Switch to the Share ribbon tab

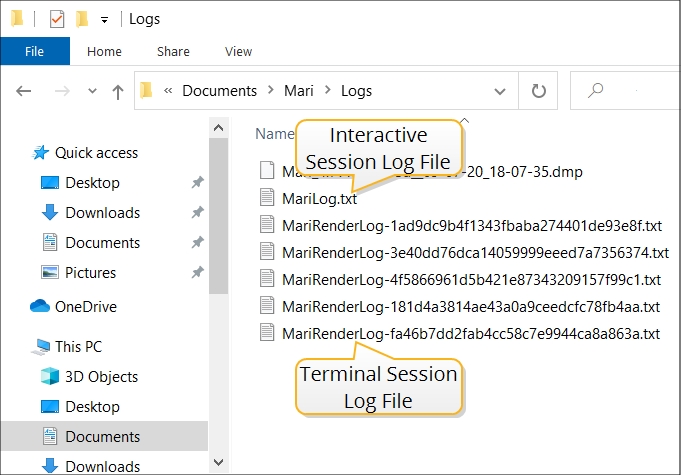173,51
